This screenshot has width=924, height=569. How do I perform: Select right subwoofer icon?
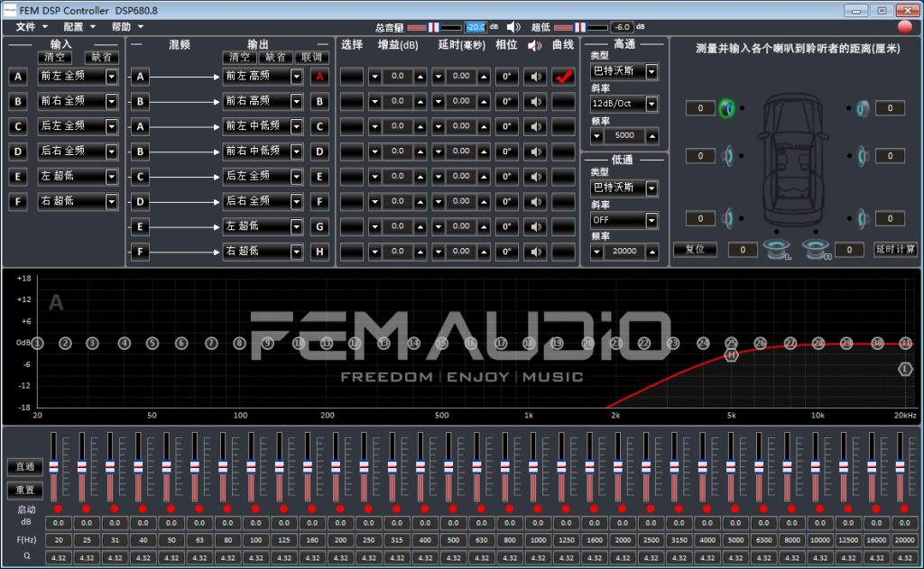[816, 249]
